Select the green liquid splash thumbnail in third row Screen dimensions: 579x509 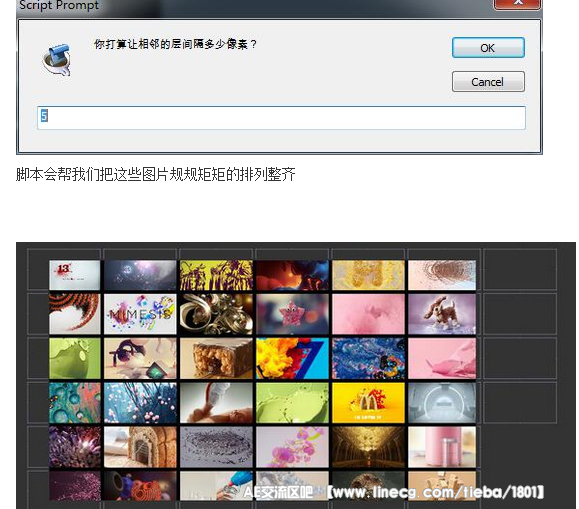(x=75, y=358)
